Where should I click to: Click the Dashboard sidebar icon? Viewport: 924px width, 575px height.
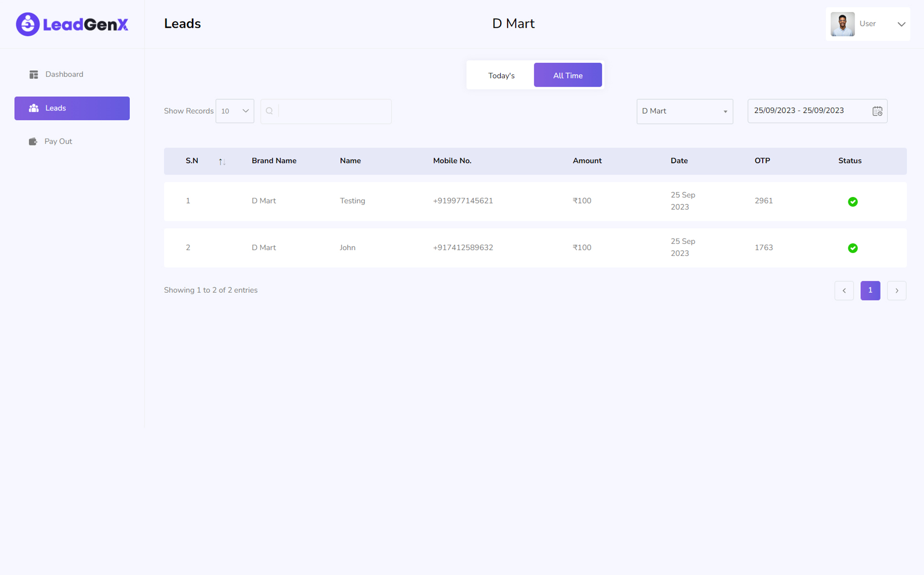(x=34, y=75)
